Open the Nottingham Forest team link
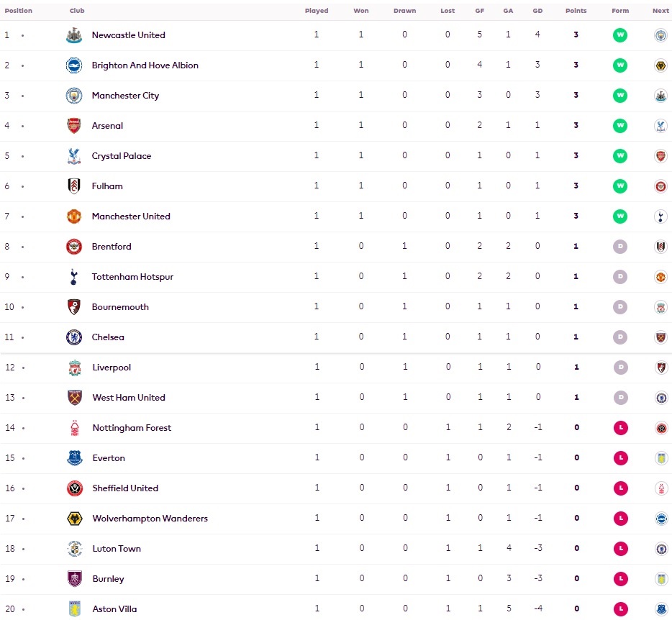Viewport: 672px width, 620px height. [132, 428]
